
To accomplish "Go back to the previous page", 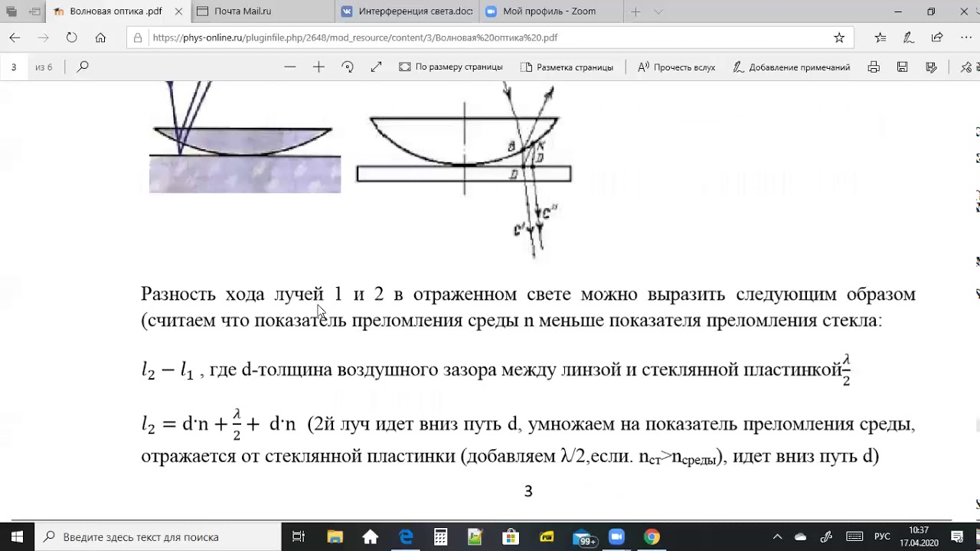I will click(x=15, y=37).
